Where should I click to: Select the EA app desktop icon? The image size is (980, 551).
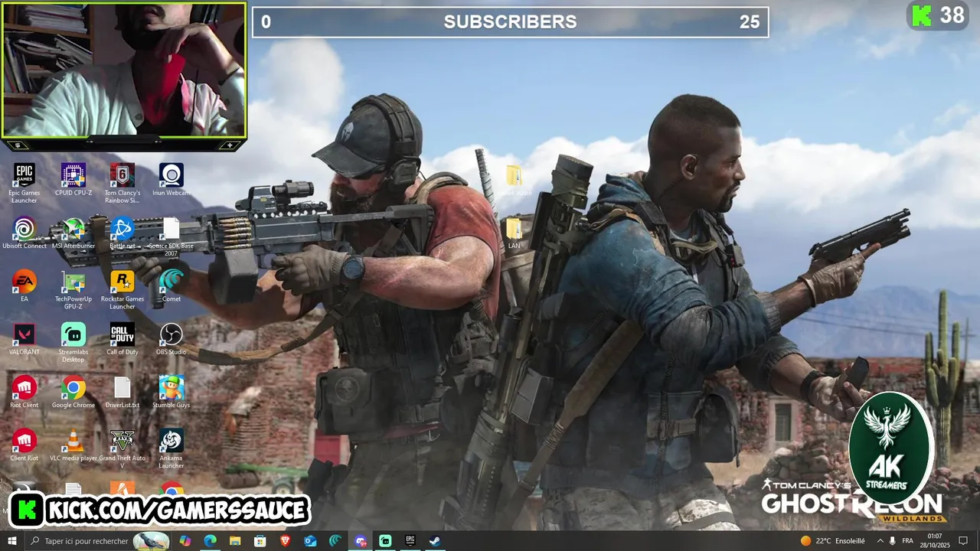pyautogui.click(x=24, y=286)
